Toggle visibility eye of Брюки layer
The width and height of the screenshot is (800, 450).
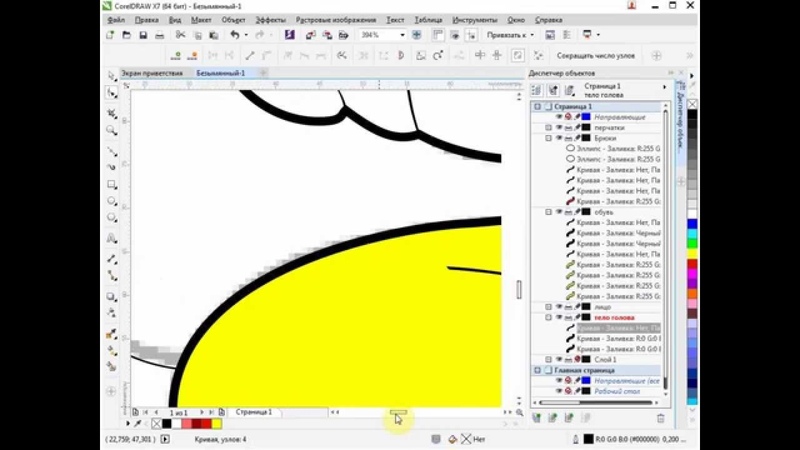point(559,138)
